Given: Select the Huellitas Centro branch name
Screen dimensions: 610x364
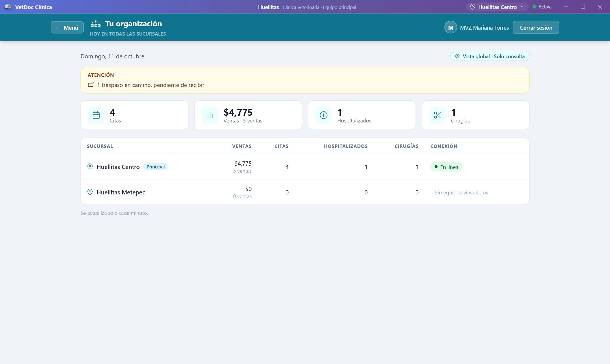Looking at the screenshot, I should tap(118, 167).
